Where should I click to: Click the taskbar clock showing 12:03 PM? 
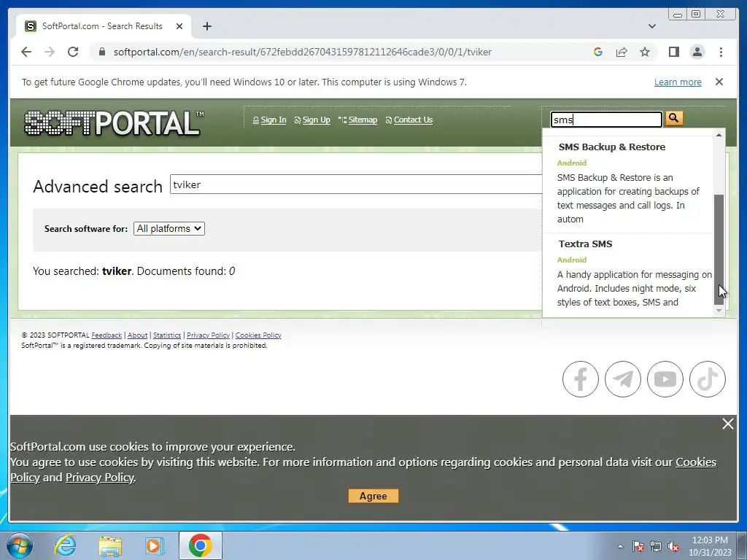[710, 546]
